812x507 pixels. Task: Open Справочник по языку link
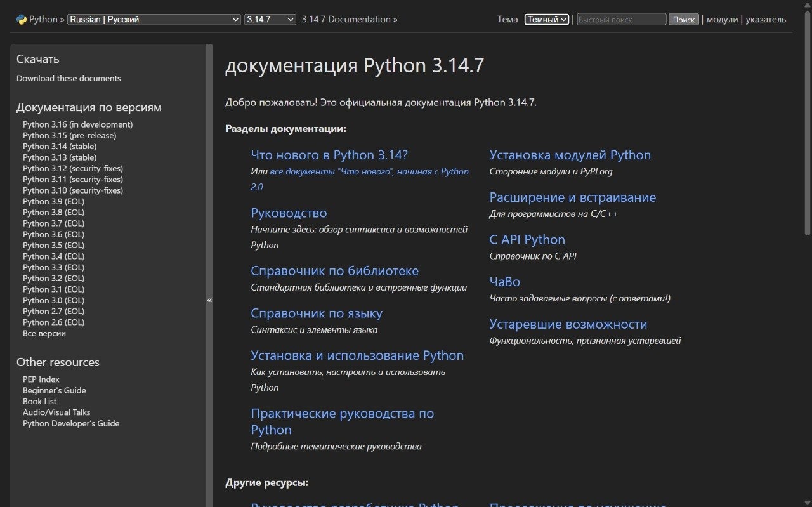[317, 313]
